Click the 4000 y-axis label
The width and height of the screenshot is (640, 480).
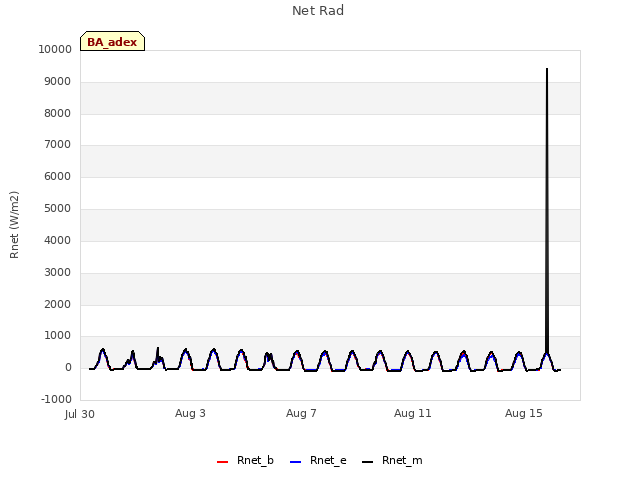58,240
